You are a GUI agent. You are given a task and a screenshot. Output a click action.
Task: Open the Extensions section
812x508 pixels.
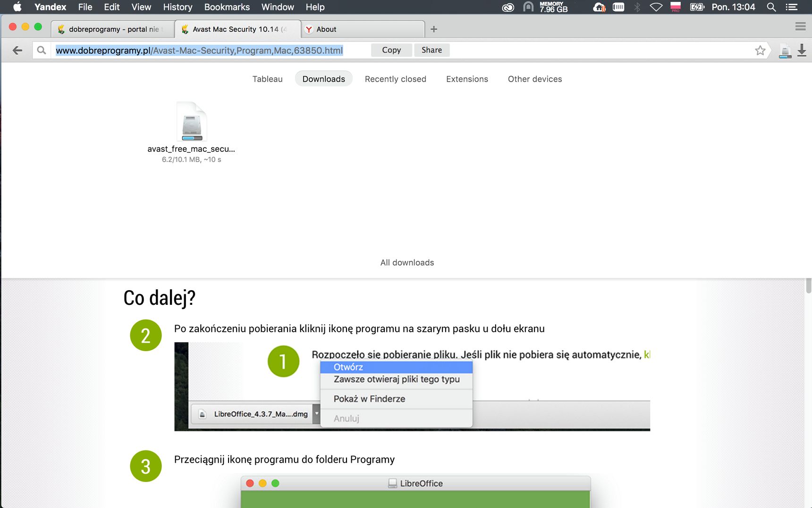[x=467, y=79]
